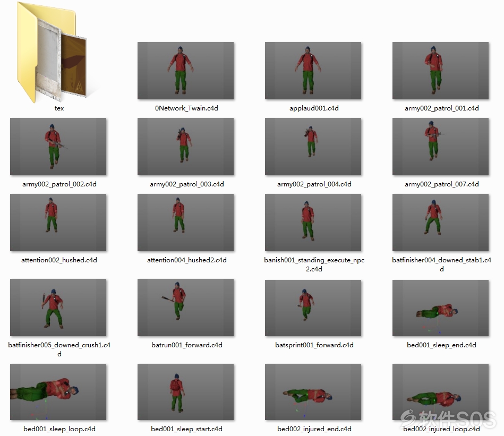Select the batrun001_forward.c4d thumbnail
Viewport: 504px width, 436px height.
pyautogui.click(x=186, y=307)
